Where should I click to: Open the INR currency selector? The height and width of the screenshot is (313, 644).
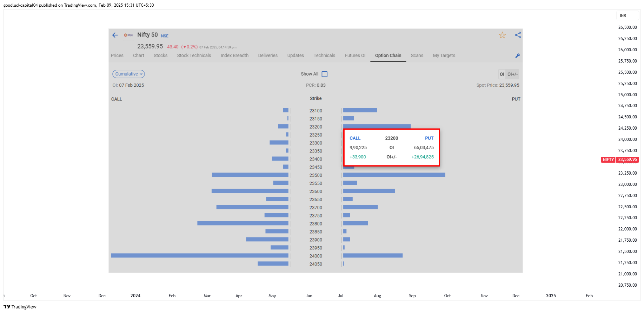point(628,16)
